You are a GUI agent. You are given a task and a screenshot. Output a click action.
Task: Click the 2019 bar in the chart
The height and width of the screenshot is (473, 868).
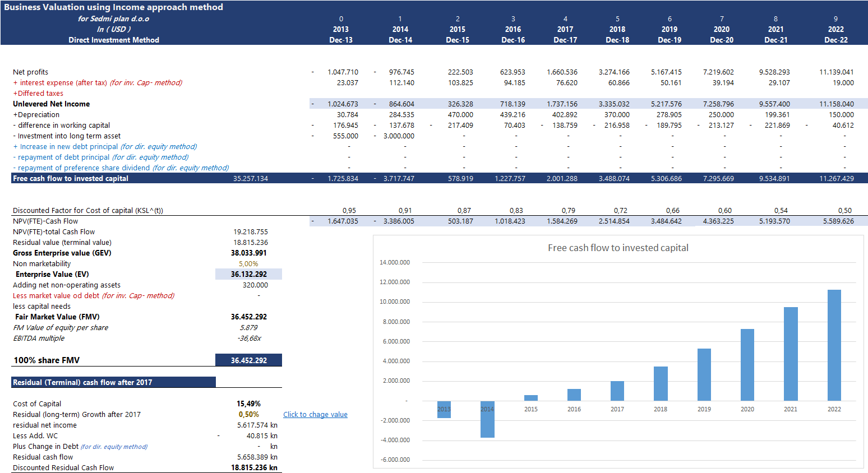[704, 374]
